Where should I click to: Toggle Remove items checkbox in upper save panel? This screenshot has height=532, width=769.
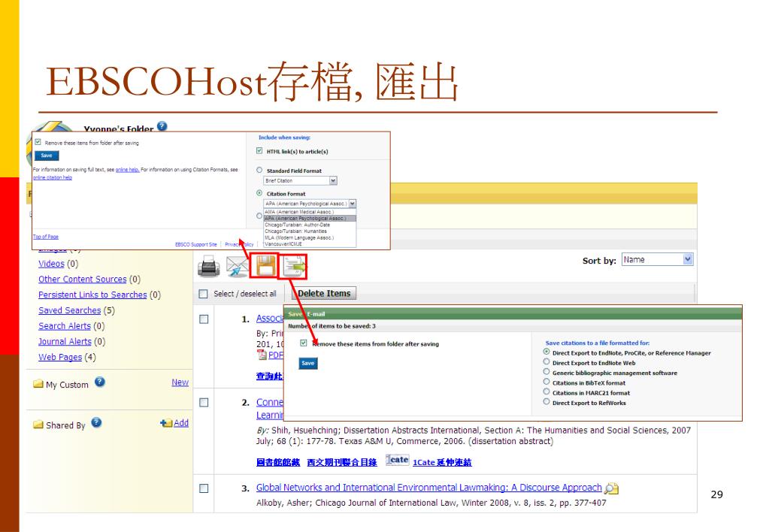[38, 142]
